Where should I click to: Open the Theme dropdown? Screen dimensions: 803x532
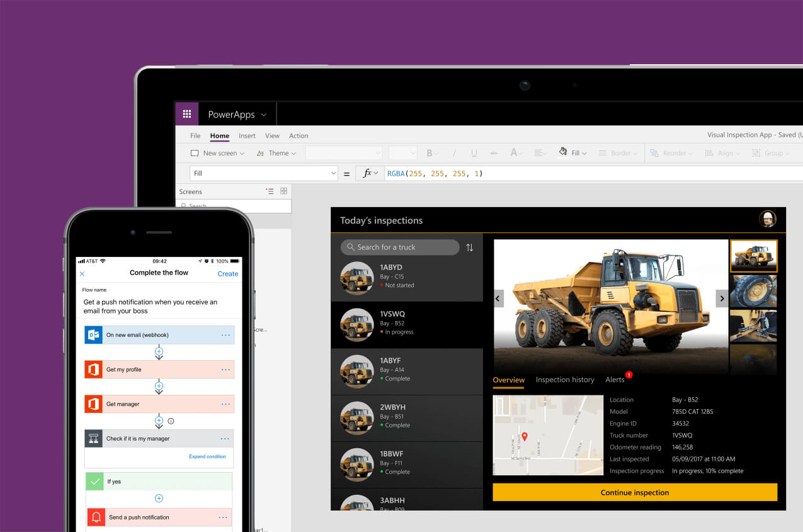pos(276,153)
